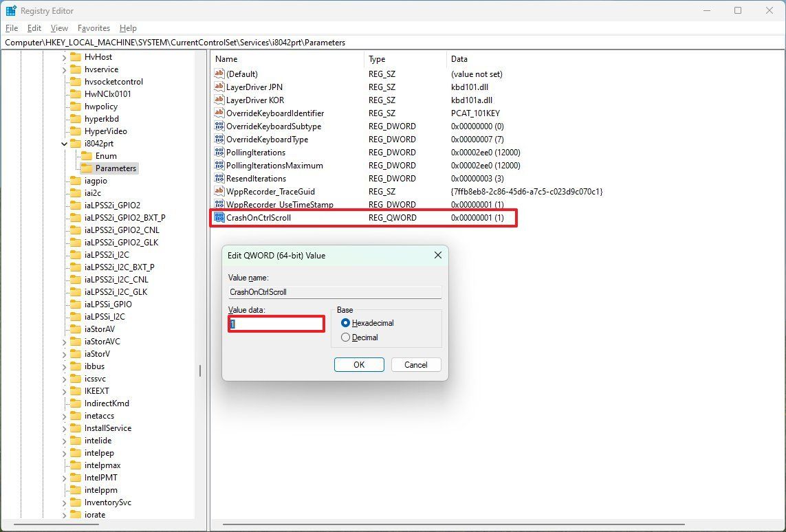Sort values by the Name column header
Screen dimensions: 786x532
[288, 59]
